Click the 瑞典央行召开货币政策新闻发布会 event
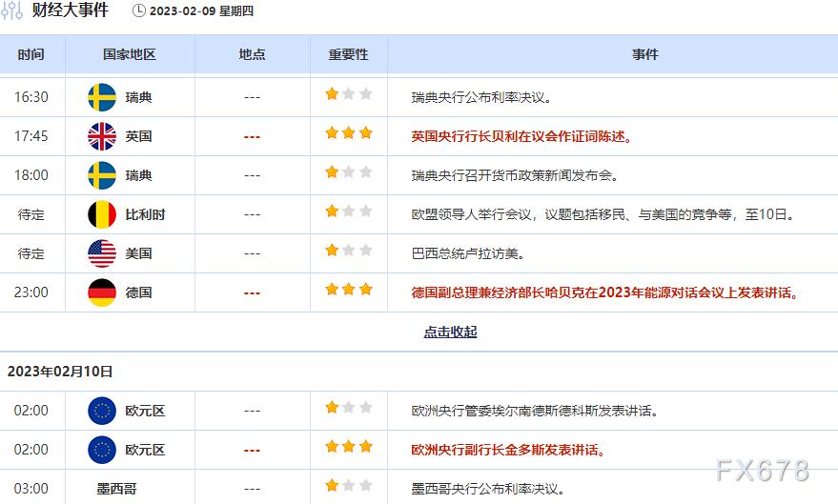The height and width of the screenshot is (504, 838). (515, 175)
